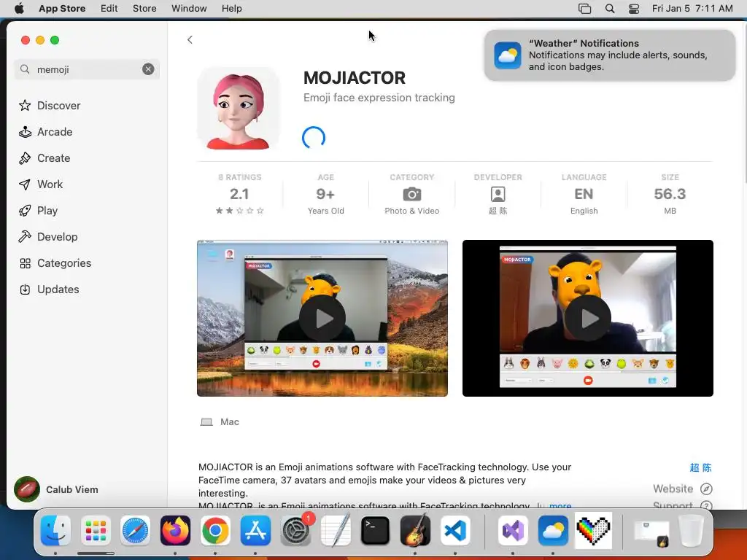Play the first preview video

(322, 319)
